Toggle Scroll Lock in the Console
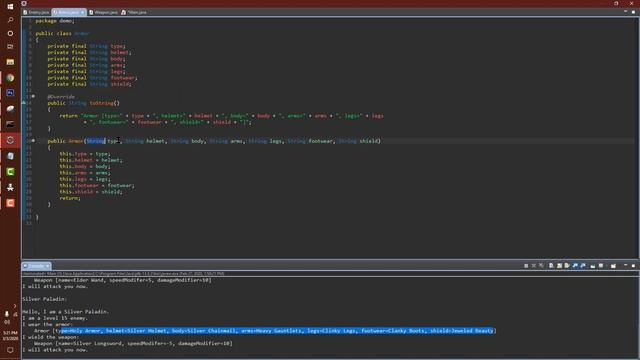Image resolution: width=640 pixels, height=360 pixels. pos(559,266)
